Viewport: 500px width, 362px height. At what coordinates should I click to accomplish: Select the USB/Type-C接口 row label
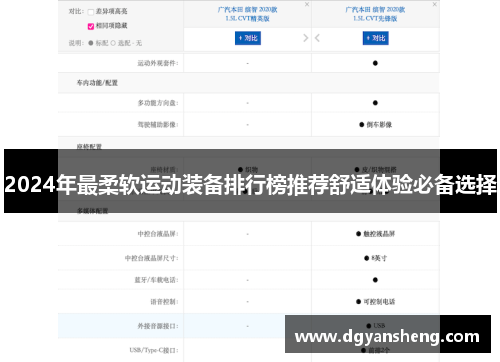pyautogui.click(x=154, y=350)
